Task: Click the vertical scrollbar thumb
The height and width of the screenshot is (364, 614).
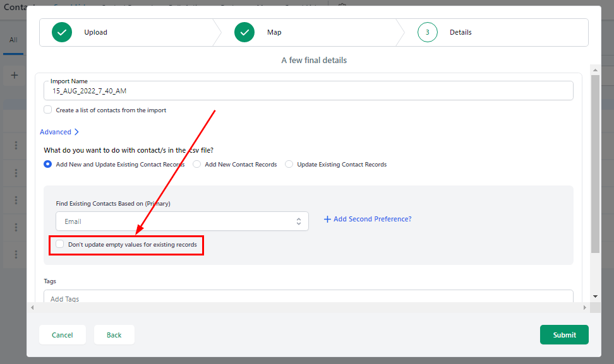Action: pos(595,163)
